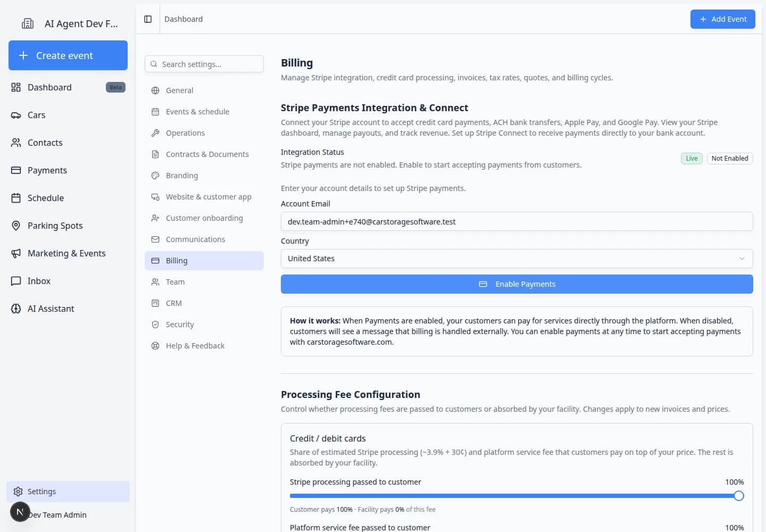Click the wrench icon next to Operations
The height and width of the screenshot is (532, 766).
pyautogui.click(x=155, y=133)
